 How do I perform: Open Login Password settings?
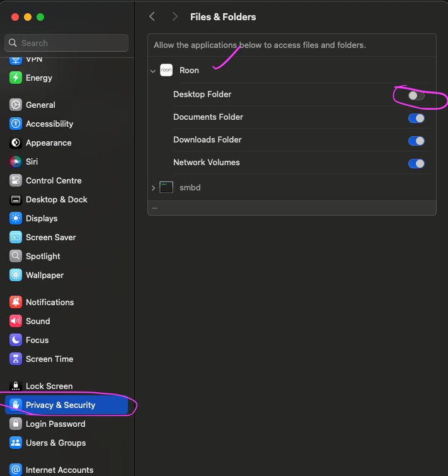pos(55,424)
